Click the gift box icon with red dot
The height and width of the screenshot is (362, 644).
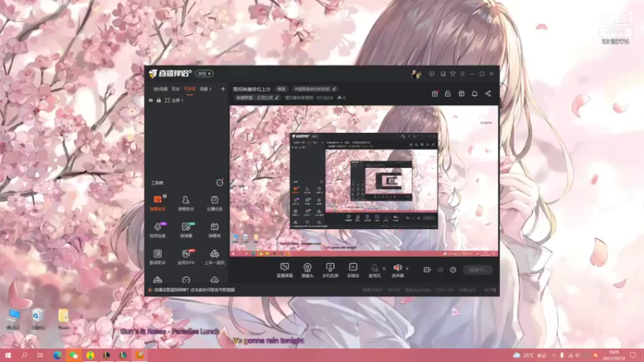(435, 93)
